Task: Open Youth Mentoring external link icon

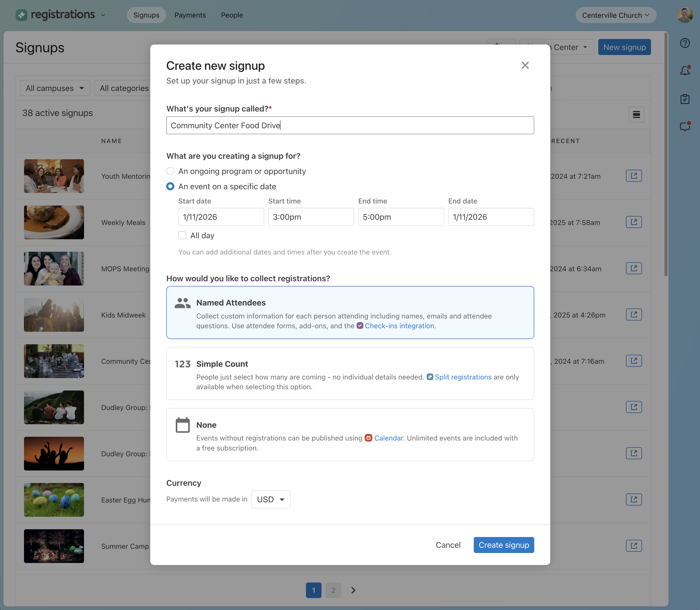Action: (x=633, y=176)
